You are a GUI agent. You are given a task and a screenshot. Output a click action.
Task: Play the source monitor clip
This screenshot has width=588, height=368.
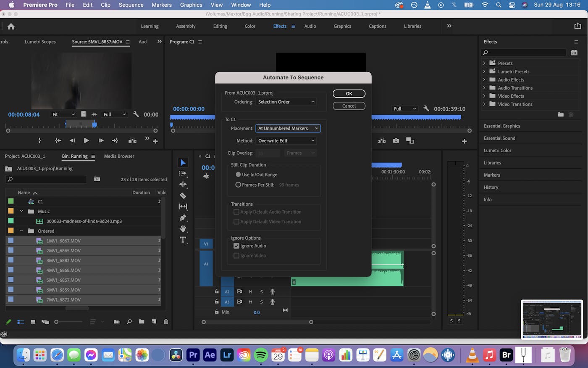pyautogui.click(x=86, y=140)
